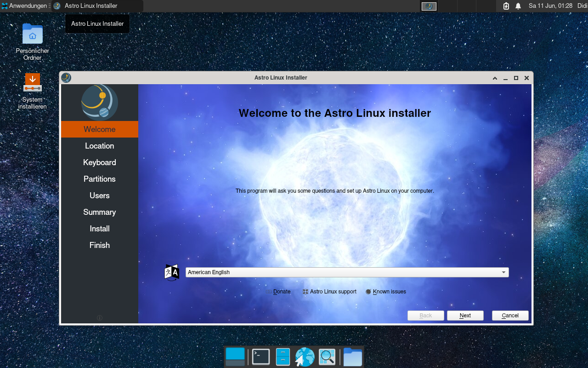Image resolution: width=588 pixels, height=368 pixels.
Task: Click the Back button
Action: click(426, 316)
